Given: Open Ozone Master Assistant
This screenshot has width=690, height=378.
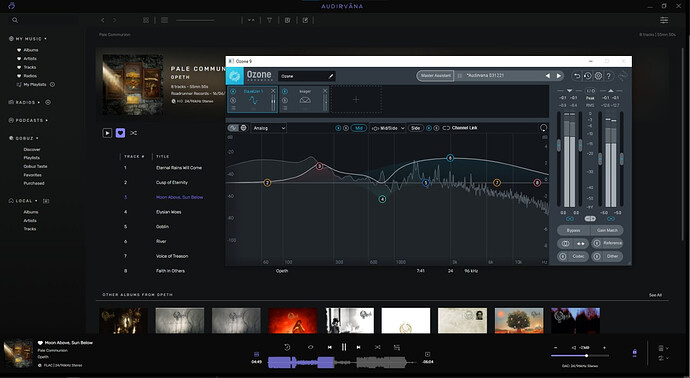Looking at the screenshot, I should pos(436,76).
